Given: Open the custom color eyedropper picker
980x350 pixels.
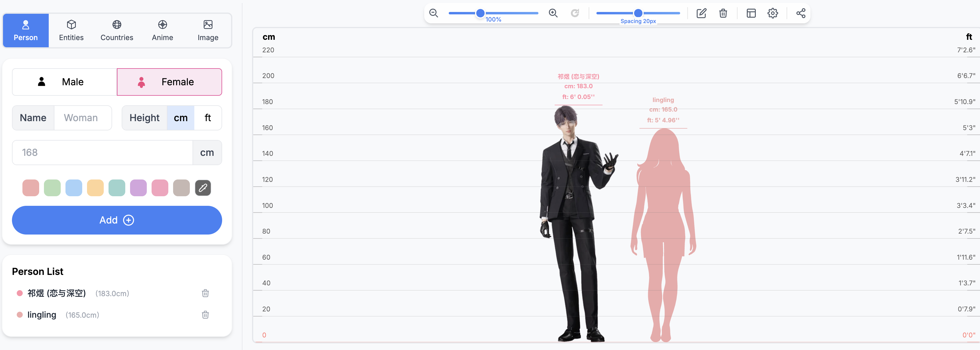Looking at the screenshot, I should pyautogui.click(x=203, y=188).
